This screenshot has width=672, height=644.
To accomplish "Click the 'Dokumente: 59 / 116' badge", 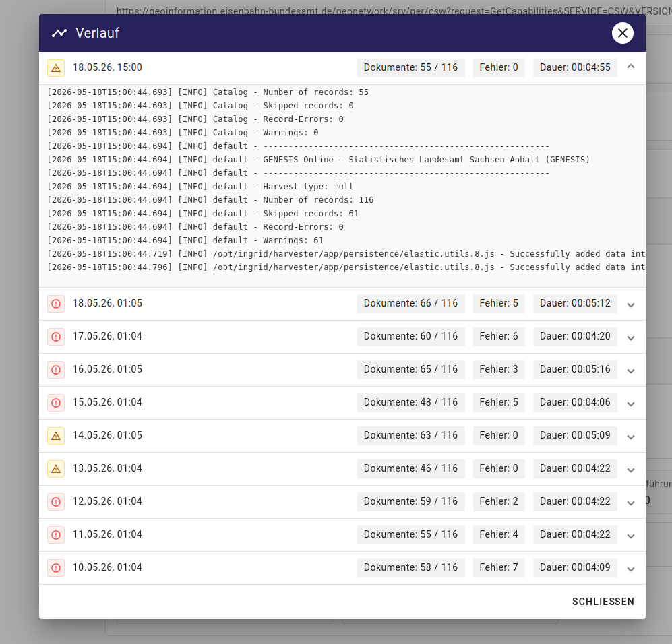I will coord(410,501).
